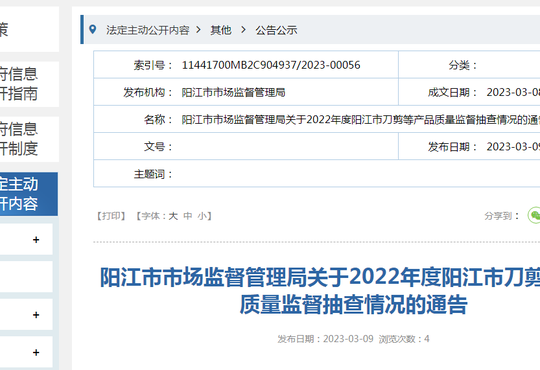Click index number 11441700MB2C904937/2023-00056
540x370 pixels.
coord(271,65)
